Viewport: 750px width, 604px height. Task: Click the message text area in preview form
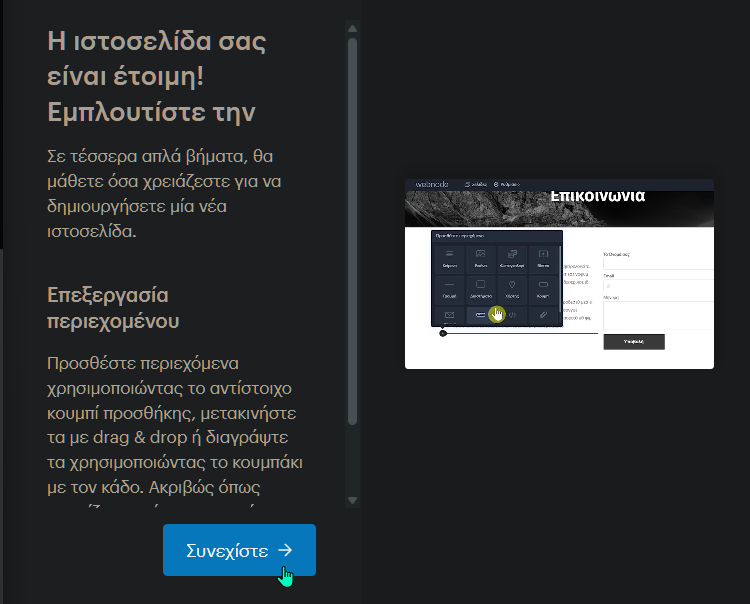tap(657, 315)
